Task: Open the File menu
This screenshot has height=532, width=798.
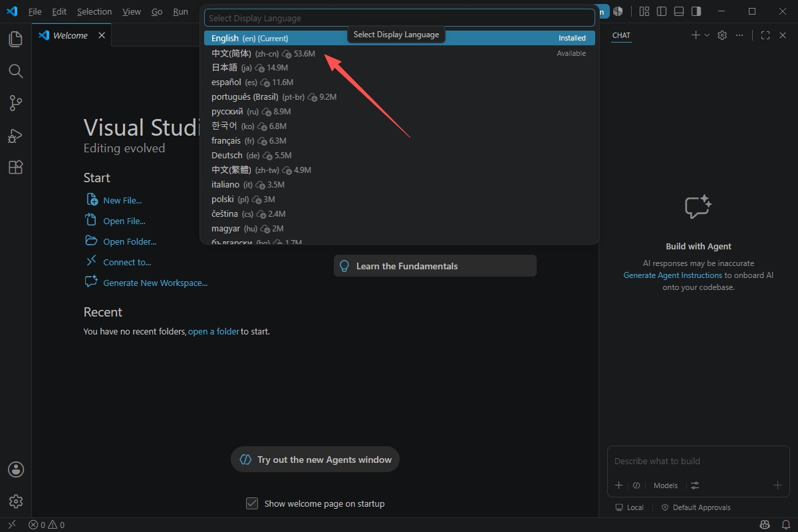Action: pyautogui.click(x=35, y=11)
